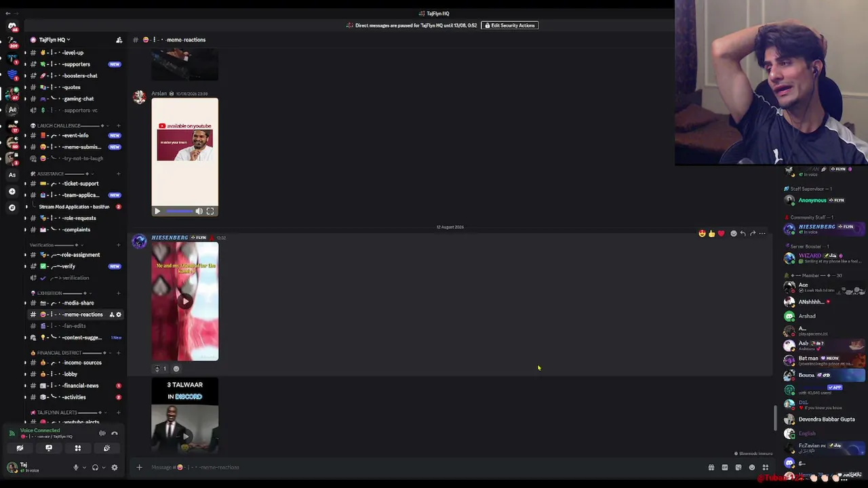The image size is (868, 488).
Task: React with red heart to HIESENBERG's message
Action: tap(721, 234)
